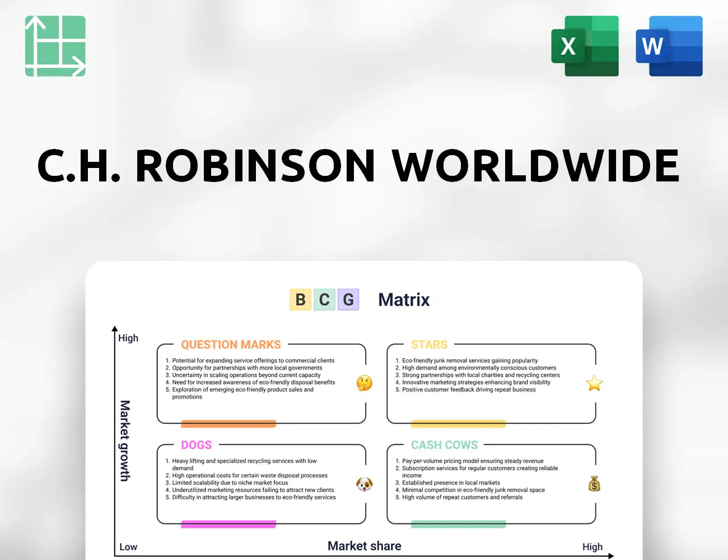Click the CASH COWS quadrant heading
Screen dimensions: 728x560
[444, 445]
